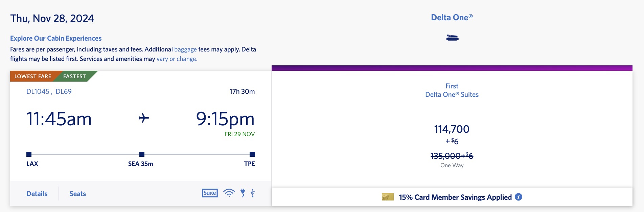The image size is (644, 212).
Task: Click the lie-flat seat icon under Delta One
Action: coord(452,38)
